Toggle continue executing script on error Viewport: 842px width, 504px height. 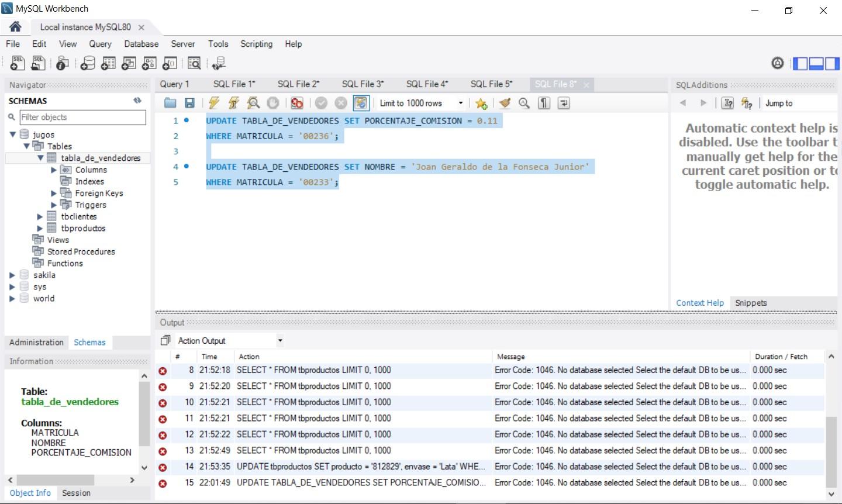297,103
